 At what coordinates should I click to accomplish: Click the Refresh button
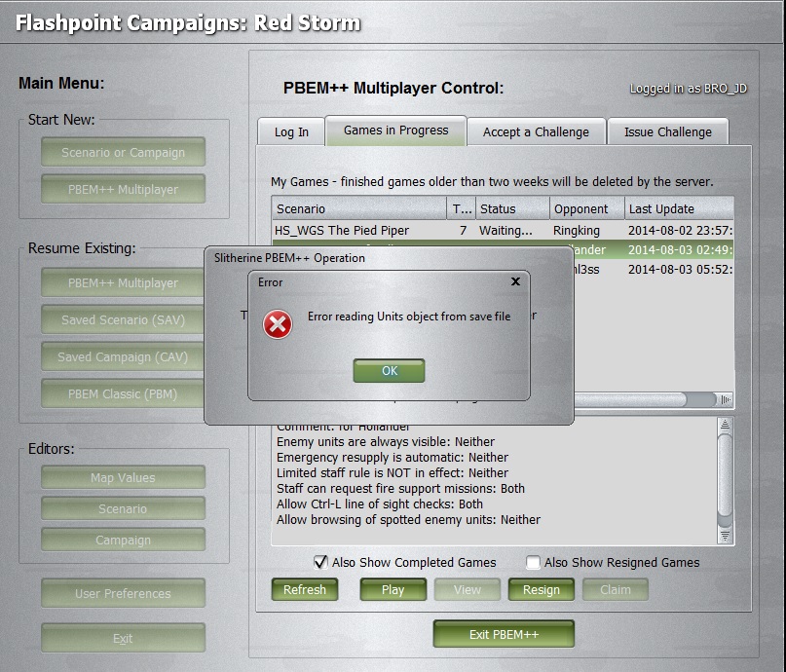(305, 589)
